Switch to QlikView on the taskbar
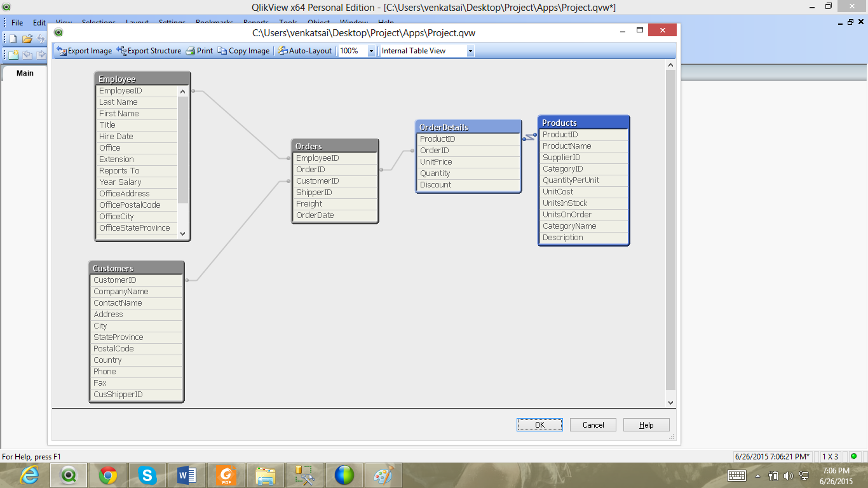868x488 pixels. (69, 475)
